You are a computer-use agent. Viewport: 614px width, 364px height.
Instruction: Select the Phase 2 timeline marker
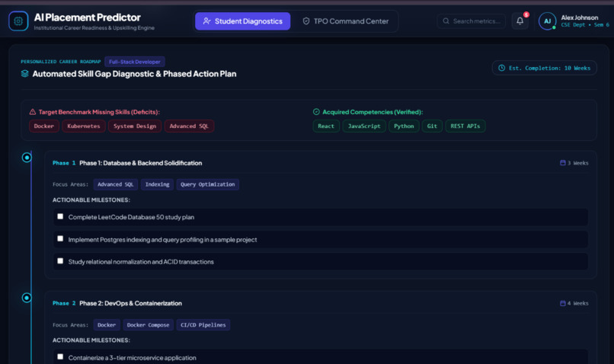[27, 298]
